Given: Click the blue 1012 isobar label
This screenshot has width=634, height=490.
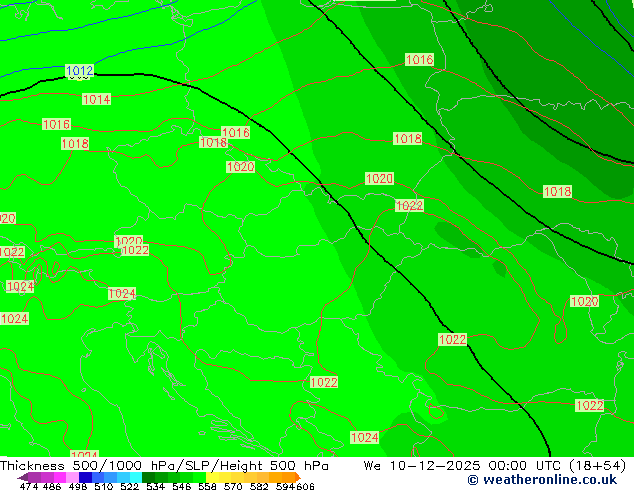Looking at the screenshot, I should (x=80, y=71).
